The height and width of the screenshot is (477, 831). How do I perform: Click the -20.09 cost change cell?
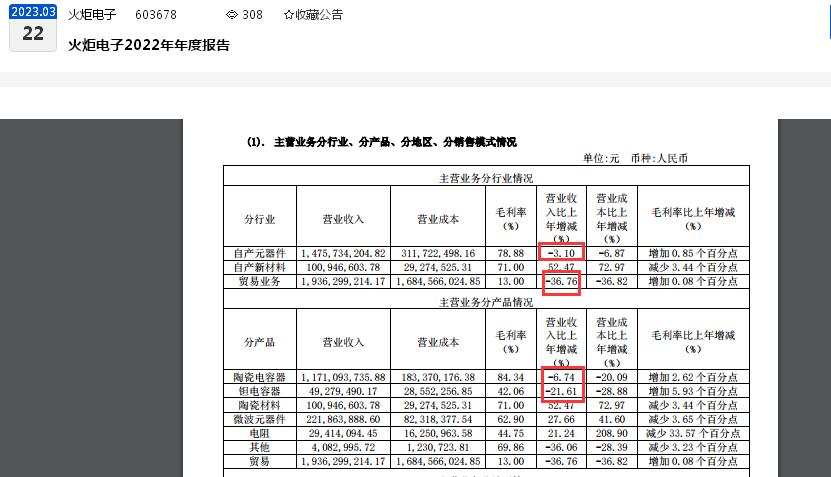612,377
